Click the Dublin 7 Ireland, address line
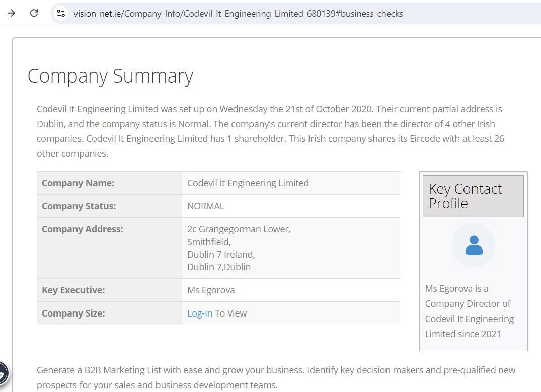 221,254
